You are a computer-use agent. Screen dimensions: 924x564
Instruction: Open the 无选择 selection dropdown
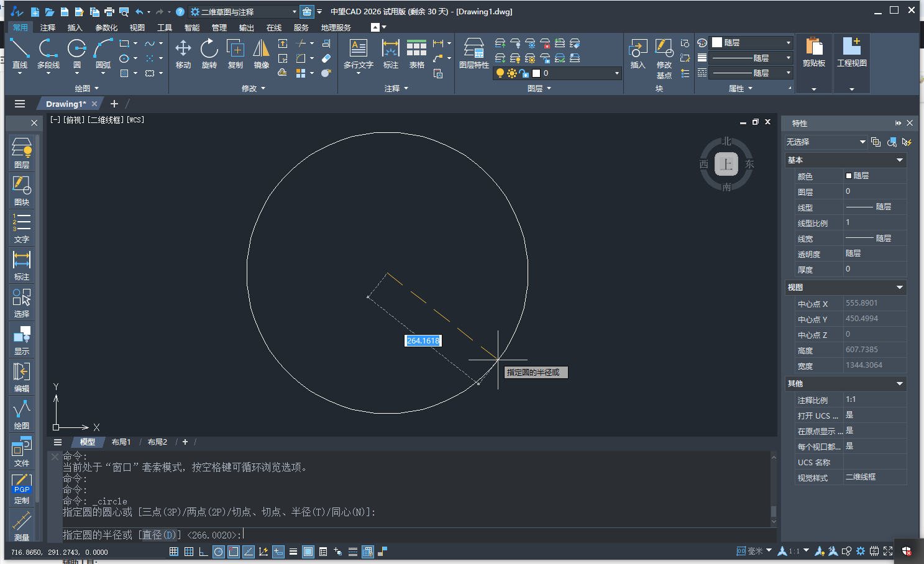pyautogui.click(x=826, y=142)
